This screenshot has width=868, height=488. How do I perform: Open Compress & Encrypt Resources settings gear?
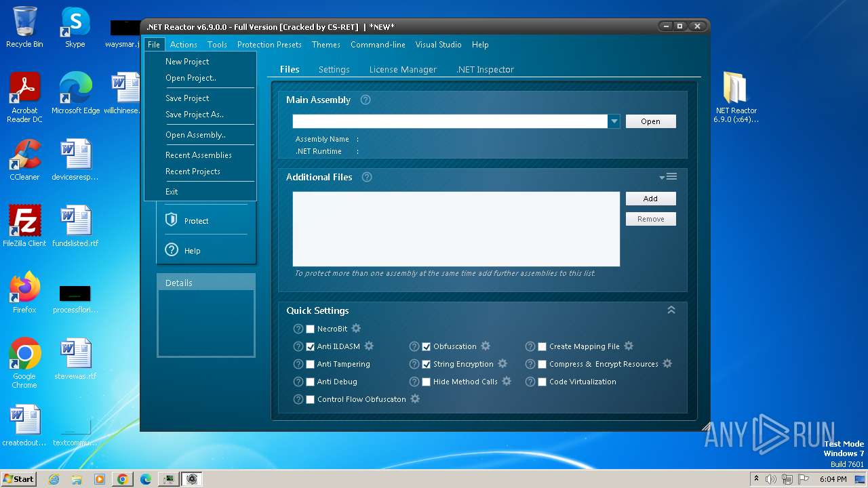667,363
